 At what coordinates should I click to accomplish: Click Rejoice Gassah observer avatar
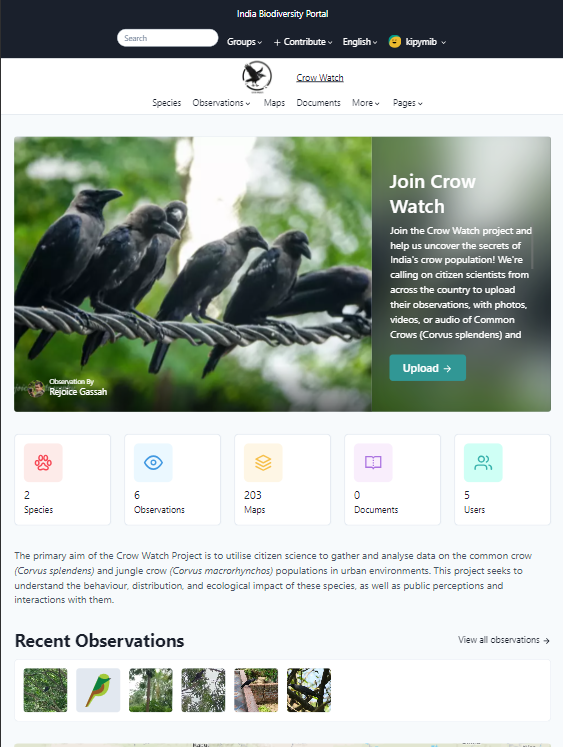pos(36,389)
